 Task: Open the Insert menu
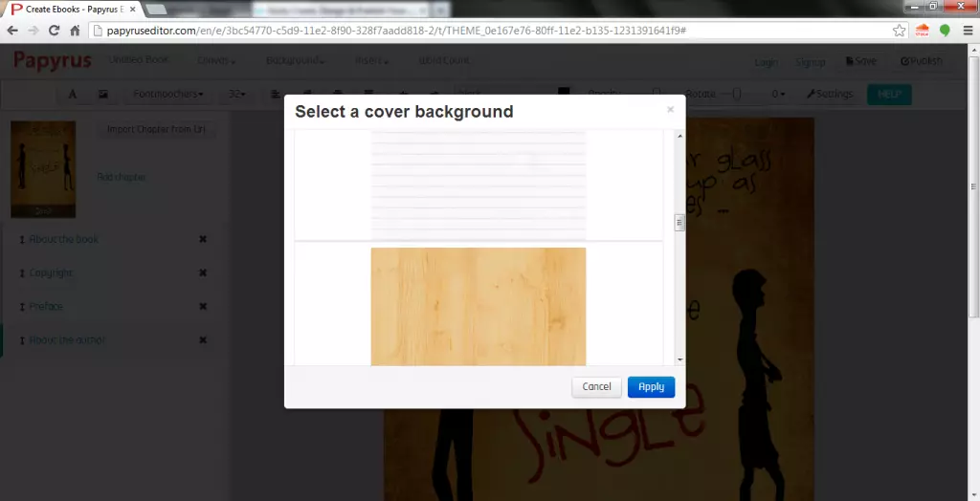coord(372,60)
